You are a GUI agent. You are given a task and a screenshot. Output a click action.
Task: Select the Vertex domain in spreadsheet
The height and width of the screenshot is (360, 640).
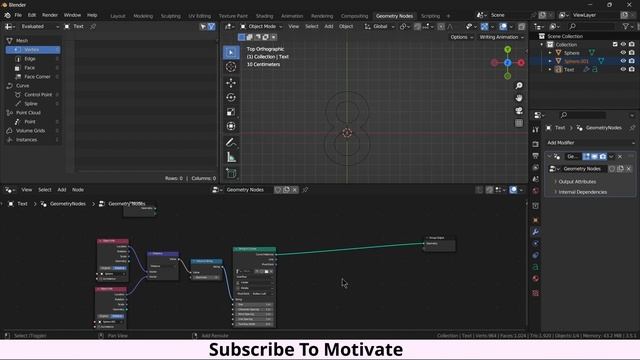click(x=33, y=50)
